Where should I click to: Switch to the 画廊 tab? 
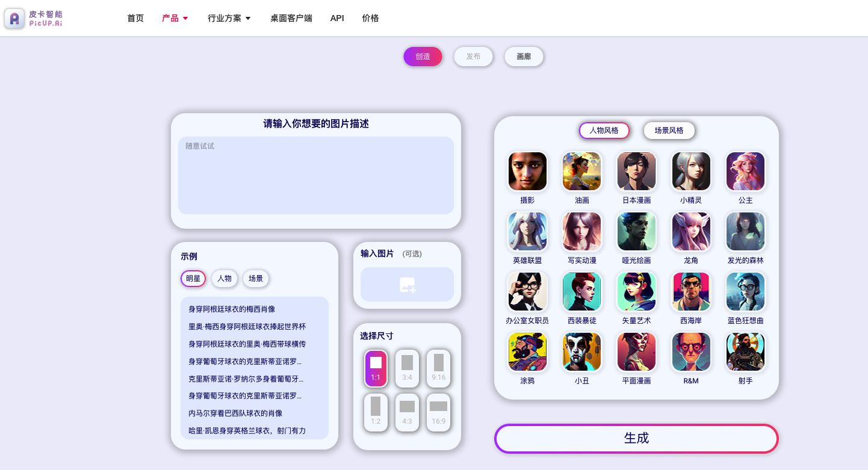click(524, 56)
